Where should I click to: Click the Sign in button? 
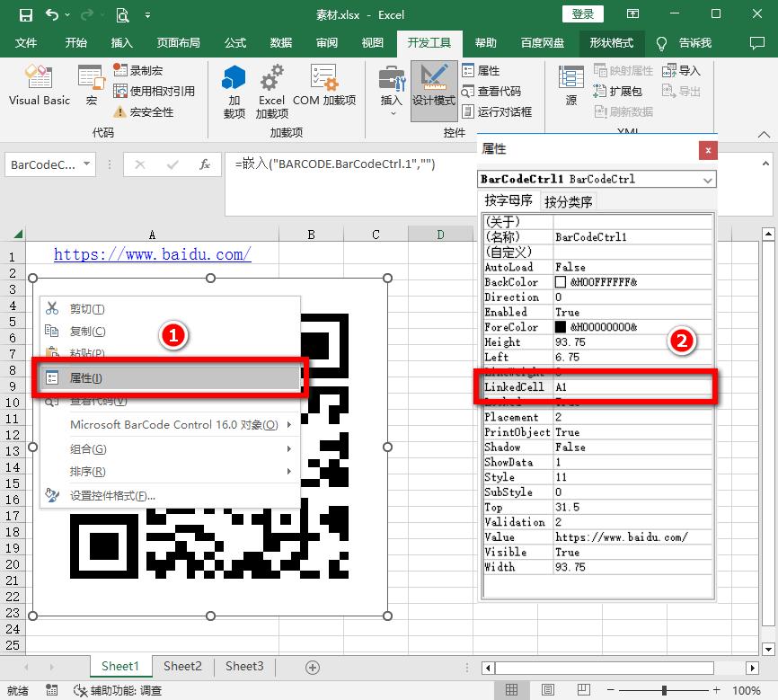(x=582, y=13)
